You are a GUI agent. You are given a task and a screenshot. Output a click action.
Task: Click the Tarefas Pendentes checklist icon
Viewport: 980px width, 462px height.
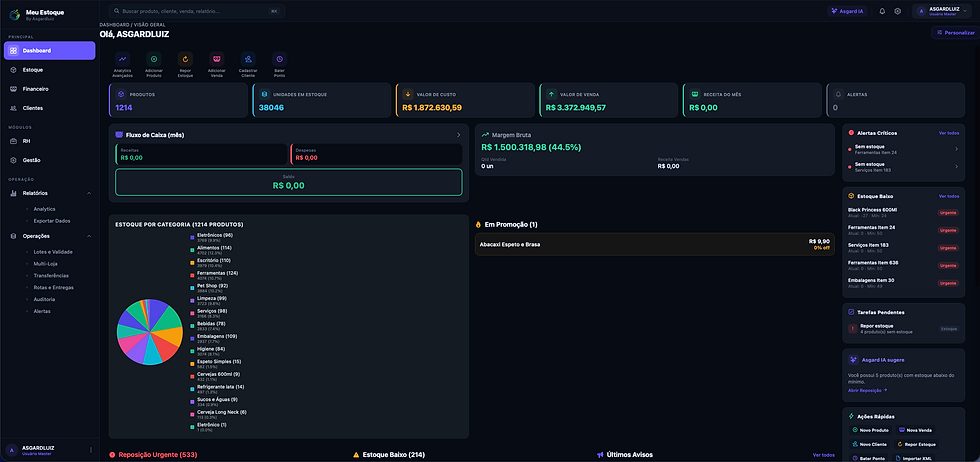[851, 312]
